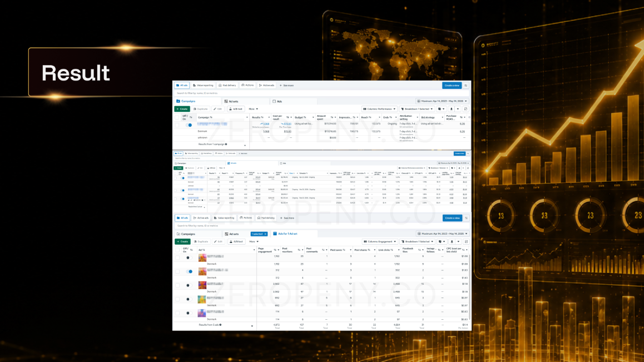Open the charts icon at right of bottom toolbar
This screenshot has height=362, width=644.
(x=466, y=241)
